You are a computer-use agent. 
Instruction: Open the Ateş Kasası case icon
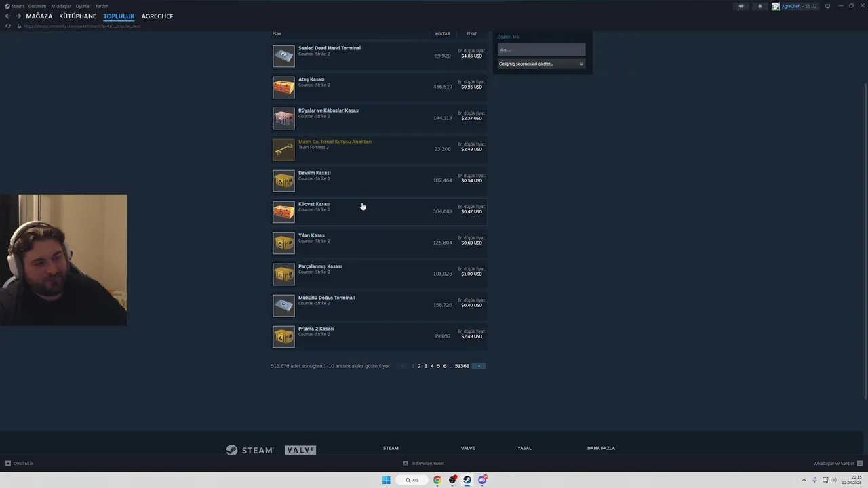(x=283, y=87)
